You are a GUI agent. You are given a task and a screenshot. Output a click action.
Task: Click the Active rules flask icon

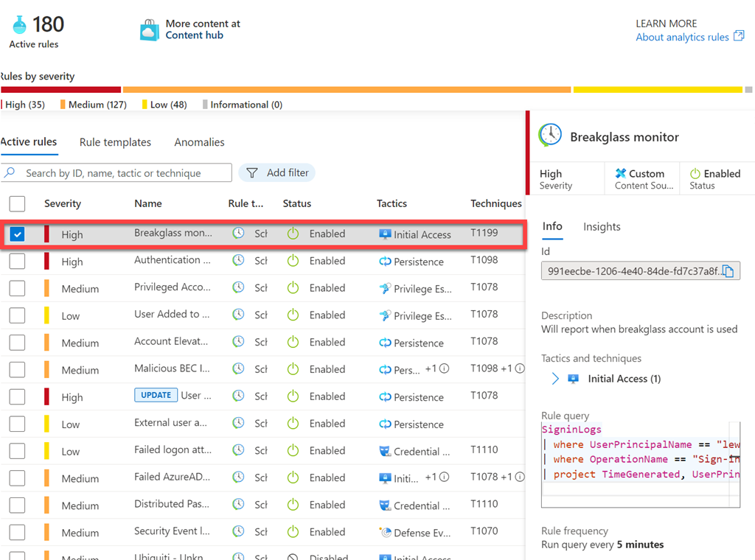click(19, 24)
